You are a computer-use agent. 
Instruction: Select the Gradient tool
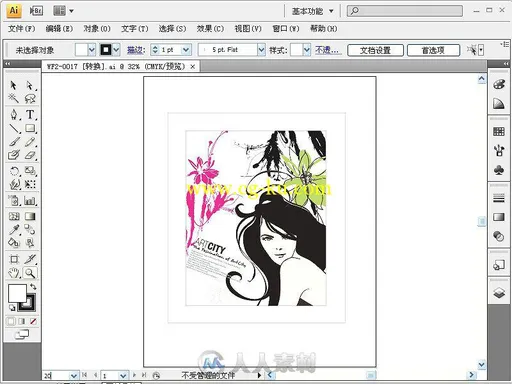point(30,216)
